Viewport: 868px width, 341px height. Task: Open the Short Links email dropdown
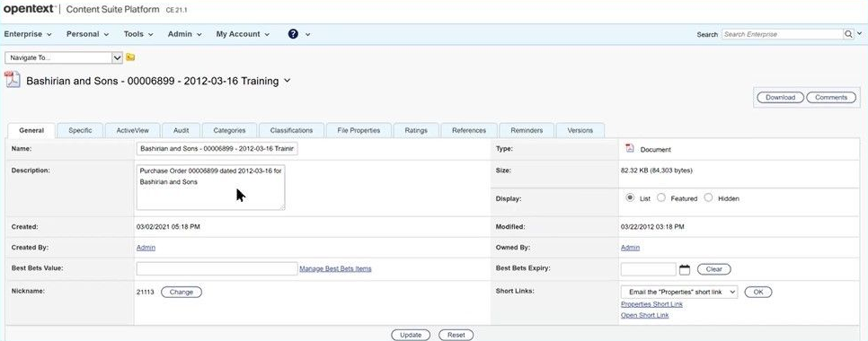pyautogui.click(x=679, y=292)
